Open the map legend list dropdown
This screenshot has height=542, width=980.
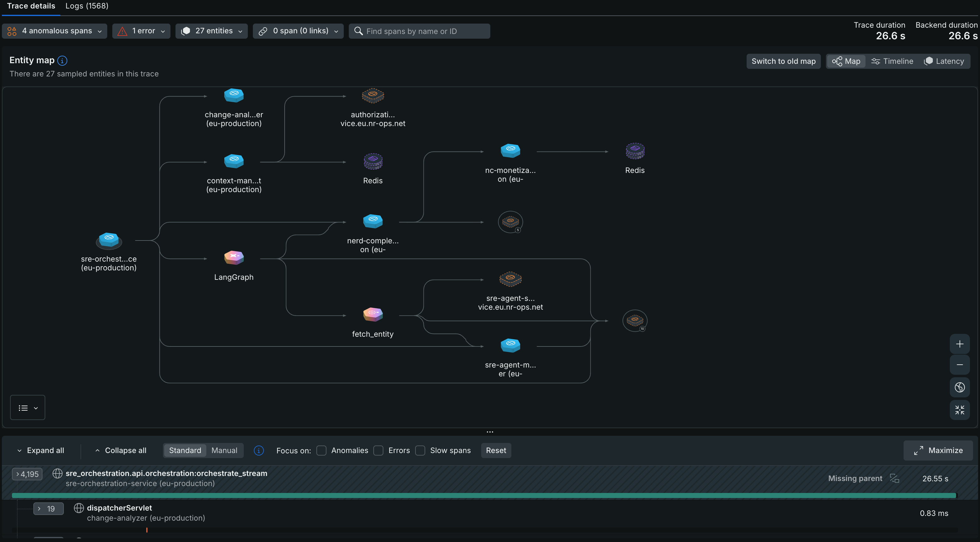(x=28, y=408)
